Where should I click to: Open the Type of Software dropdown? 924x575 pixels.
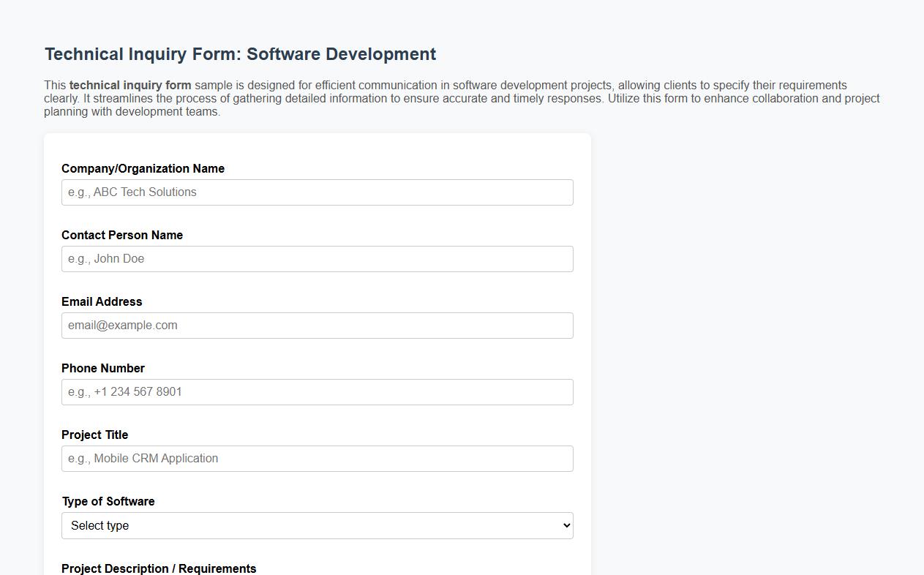point(317,525)
